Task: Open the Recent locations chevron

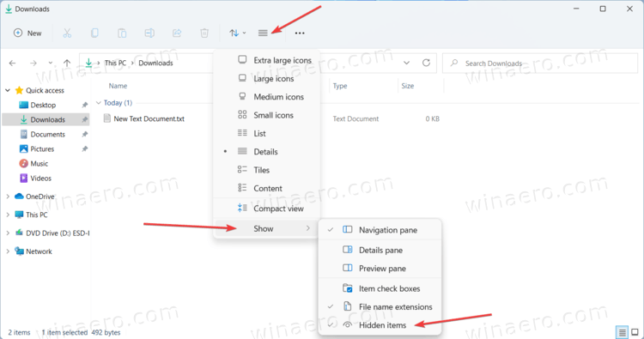Action: [x=50, y=64]
